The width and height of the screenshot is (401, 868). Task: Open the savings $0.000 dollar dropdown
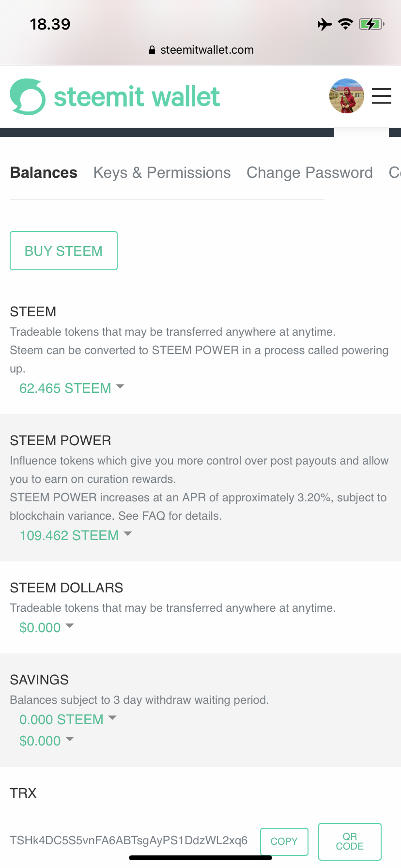[x=46, y=741]
